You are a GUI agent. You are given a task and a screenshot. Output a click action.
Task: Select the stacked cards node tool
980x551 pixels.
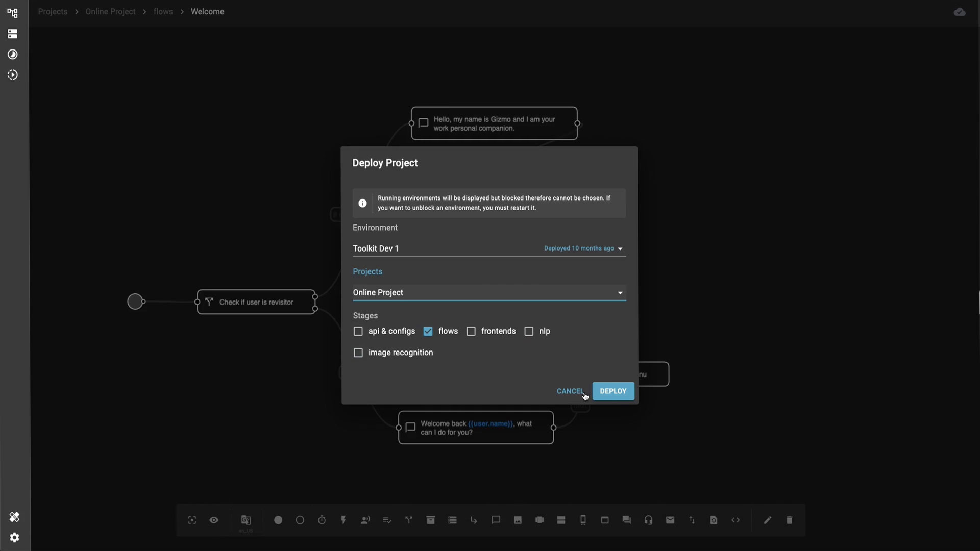click(x=561, y=520)
